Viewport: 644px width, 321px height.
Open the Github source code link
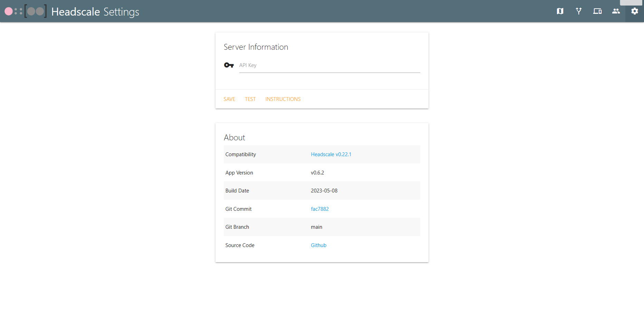(318, 245)
